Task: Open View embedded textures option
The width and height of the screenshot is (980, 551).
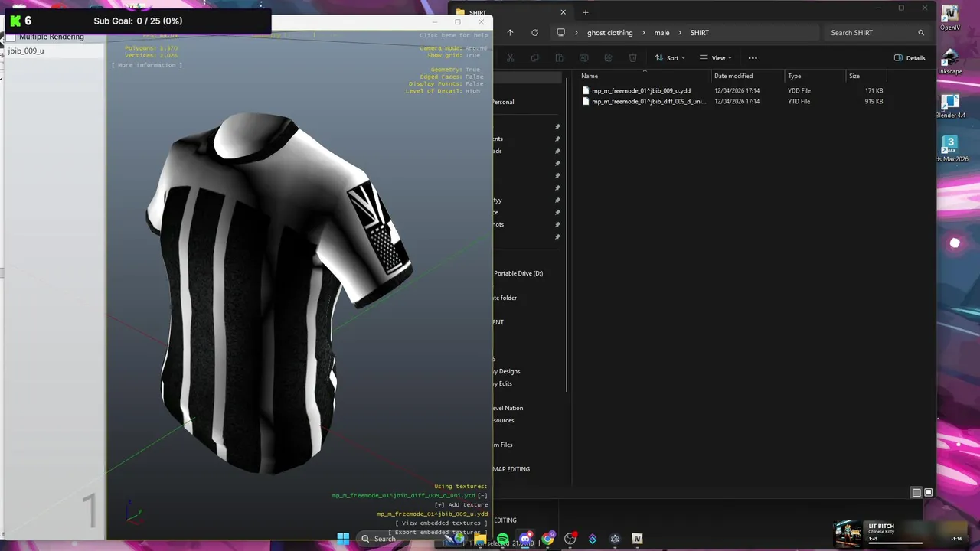Action: coord(441,523)
